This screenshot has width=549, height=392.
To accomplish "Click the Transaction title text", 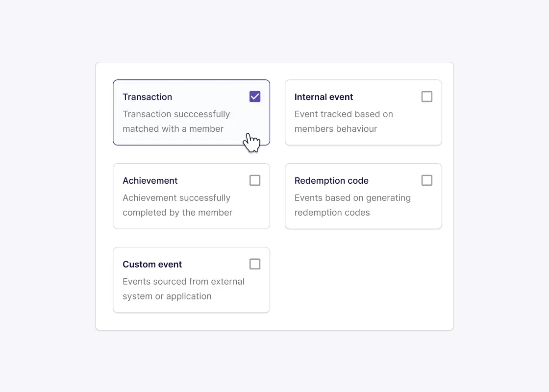I will click(x=147, y=97).
